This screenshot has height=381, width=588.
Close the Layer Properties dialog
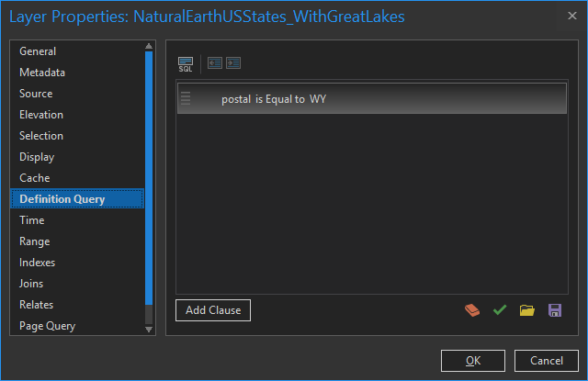(571, 16)
